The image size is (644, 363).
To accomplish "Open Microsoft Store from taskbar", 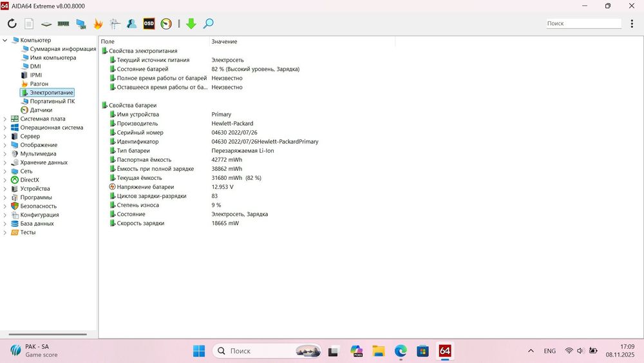I will [422, 351].
